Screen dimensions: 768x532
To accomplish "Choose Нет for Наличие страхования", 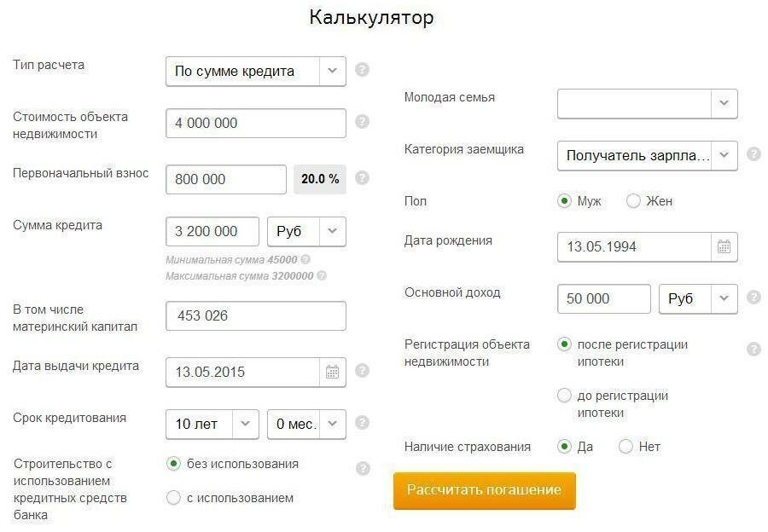I will tap(625, 447).
